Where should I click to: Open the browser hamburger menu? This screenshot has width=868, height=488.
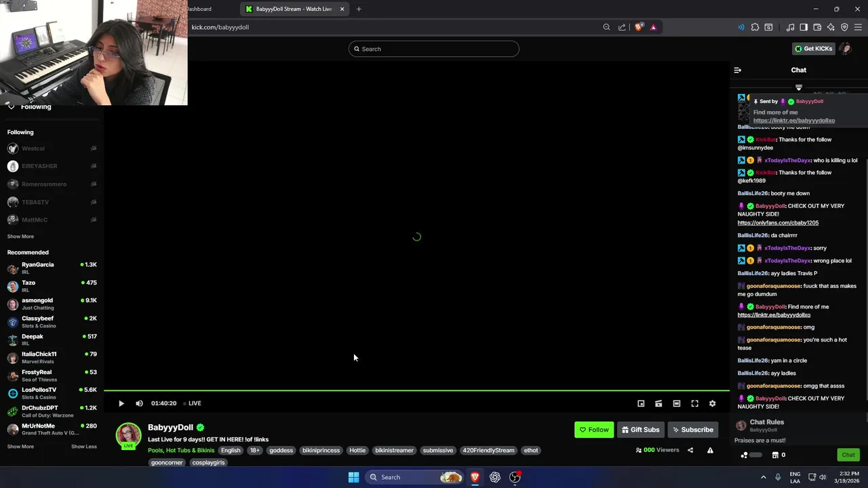tap(858, 27)
